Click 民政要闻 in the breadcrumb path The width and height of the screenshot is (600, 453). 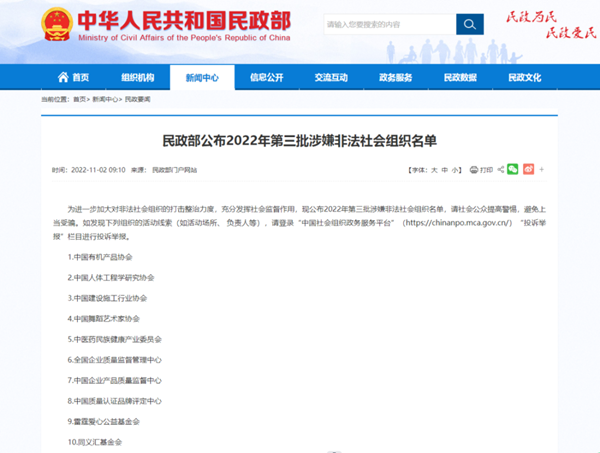[x=138, y=100]
